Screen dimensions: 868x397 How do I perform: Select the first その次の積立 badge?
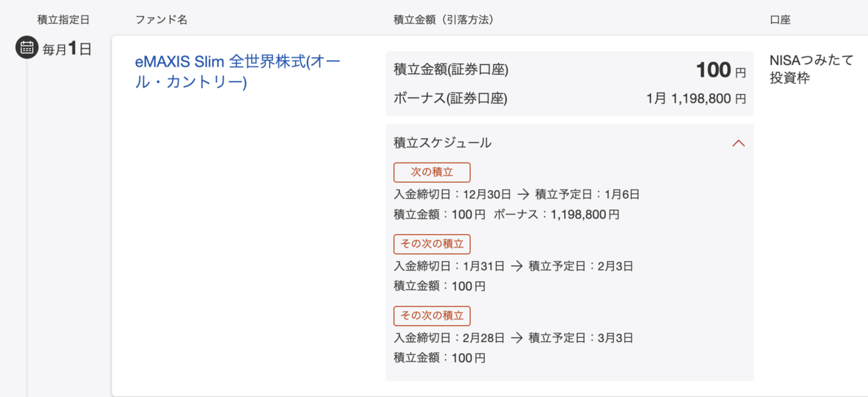[432, 244]
